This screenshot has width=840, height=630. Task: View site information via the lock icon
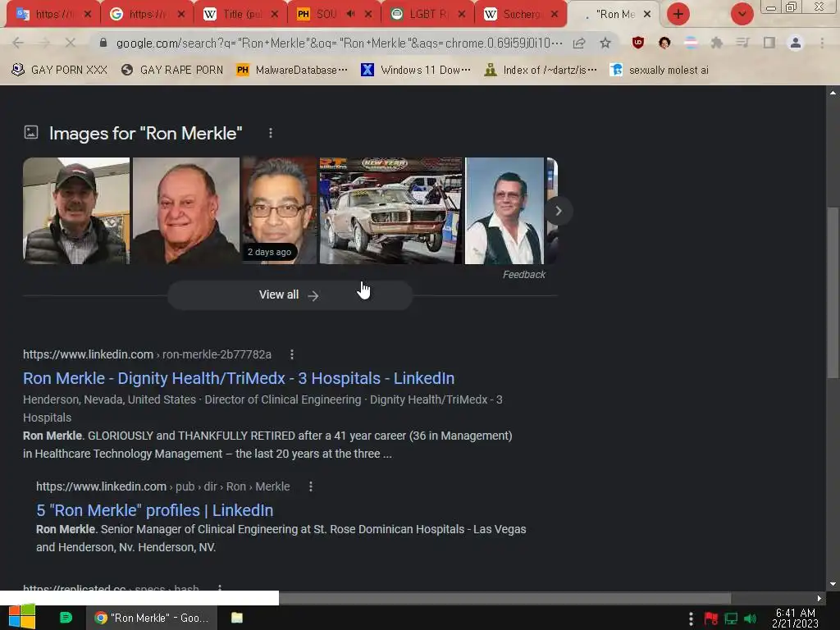[x=103, y=43]
